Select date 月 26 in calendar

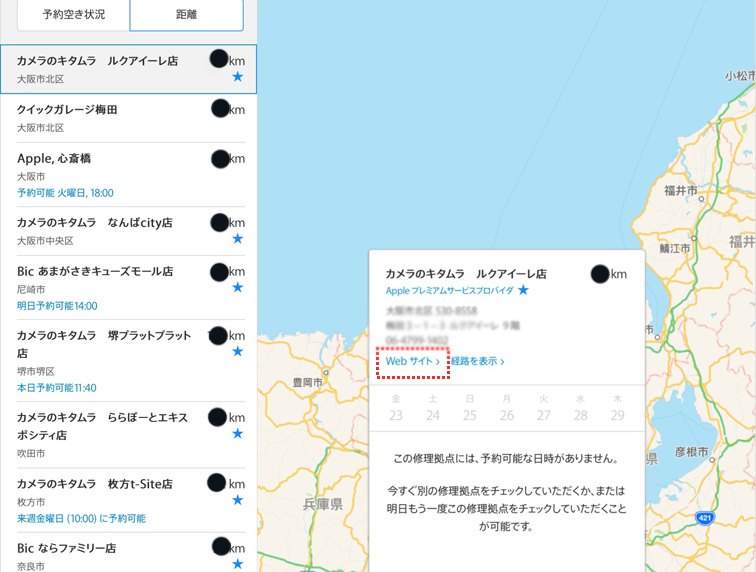point(507,408)
